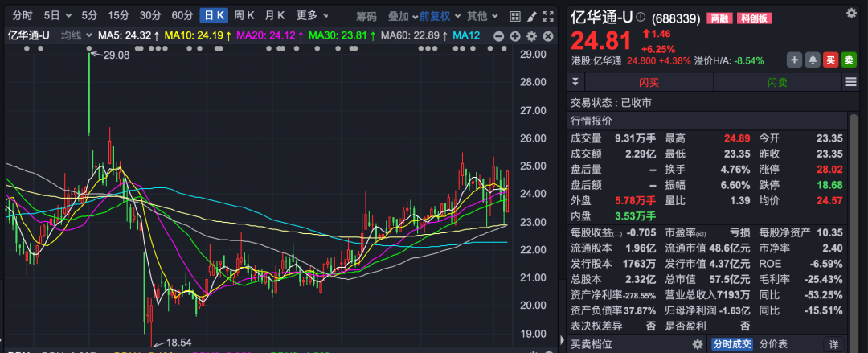
Task: Zoom in chart with plus icon
Action: click(x=516, y=35)
